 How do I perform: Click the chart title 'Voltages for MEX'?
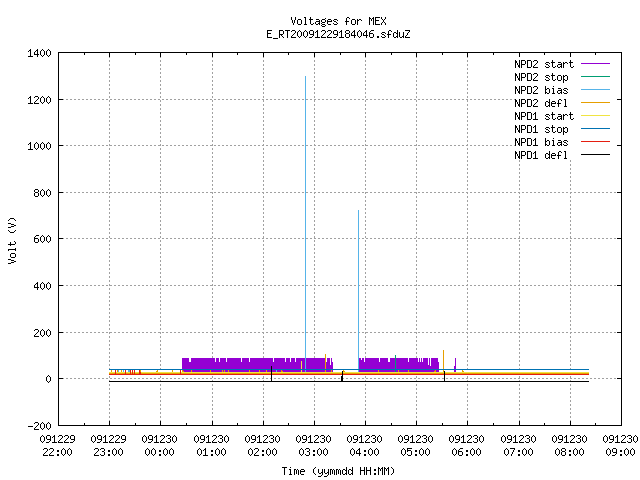338,21
